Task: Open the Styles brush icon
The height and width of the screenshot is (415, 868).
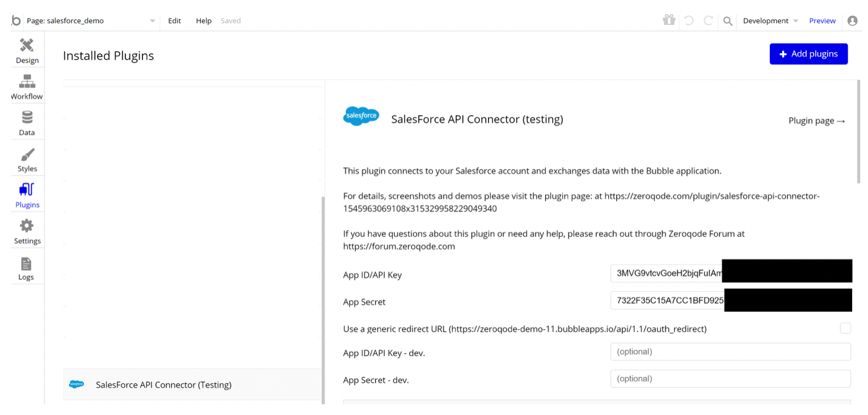Action: pos(27,154)
